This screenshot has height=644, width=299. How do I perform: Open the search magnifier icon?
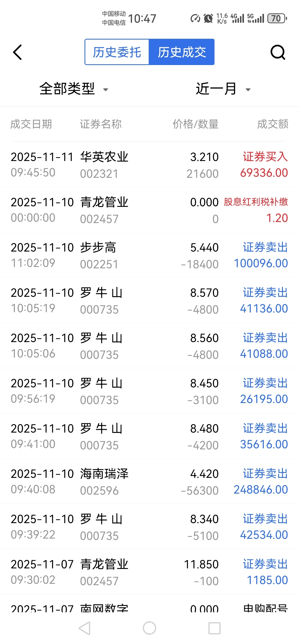(x=278, y=52)
